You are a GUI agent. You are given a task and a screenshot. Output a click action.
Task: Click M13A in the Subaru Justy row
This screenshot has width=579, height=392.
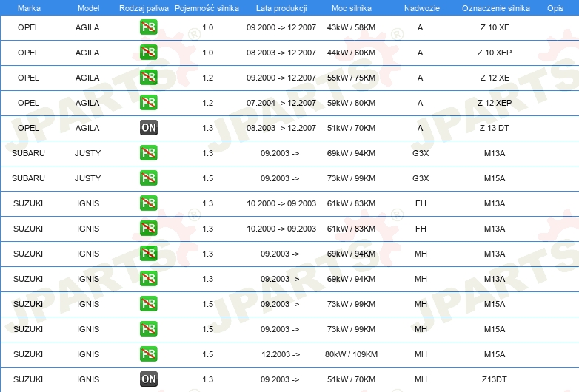point(495,153)
